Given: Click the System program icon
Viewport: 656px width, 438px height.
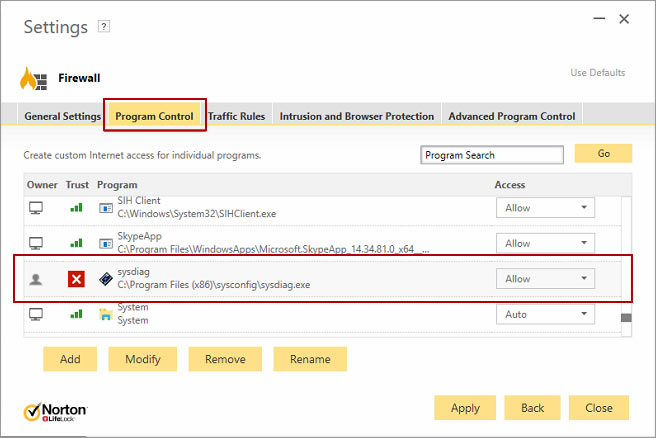Looking at the screenshot, I should coord(106,314).
